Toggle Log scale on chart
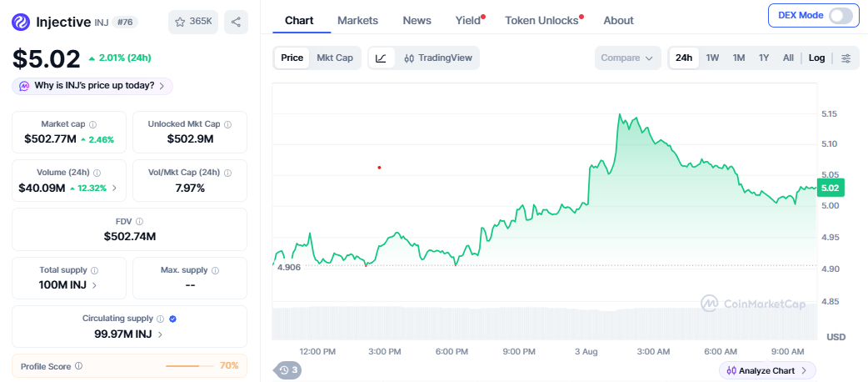Viewport: 868px width, 382px height. 816,58
